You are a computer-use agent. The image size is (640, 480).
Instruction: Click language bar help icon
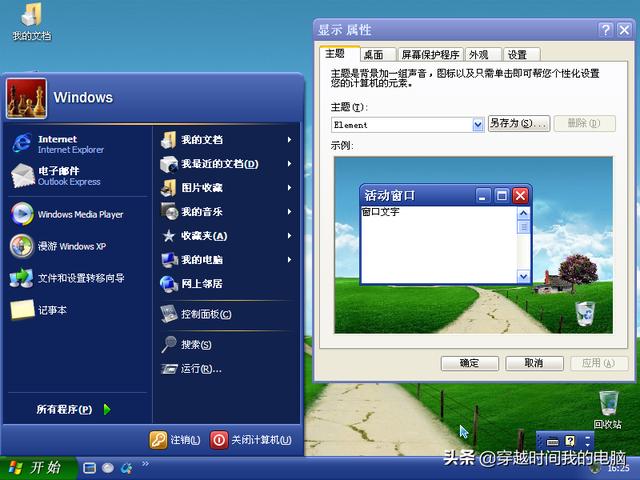pyautogui.click(x=570, y=441)
